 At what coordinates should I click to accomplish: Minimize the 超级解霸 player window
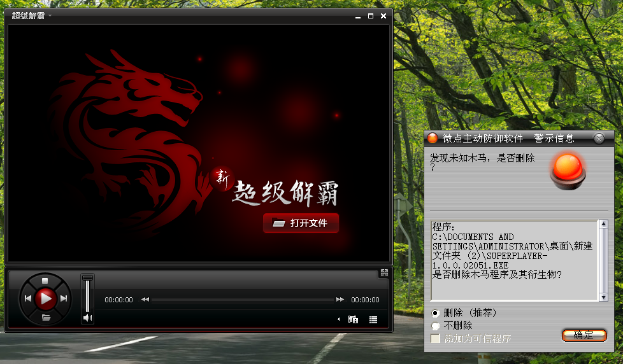pos(358,17)
